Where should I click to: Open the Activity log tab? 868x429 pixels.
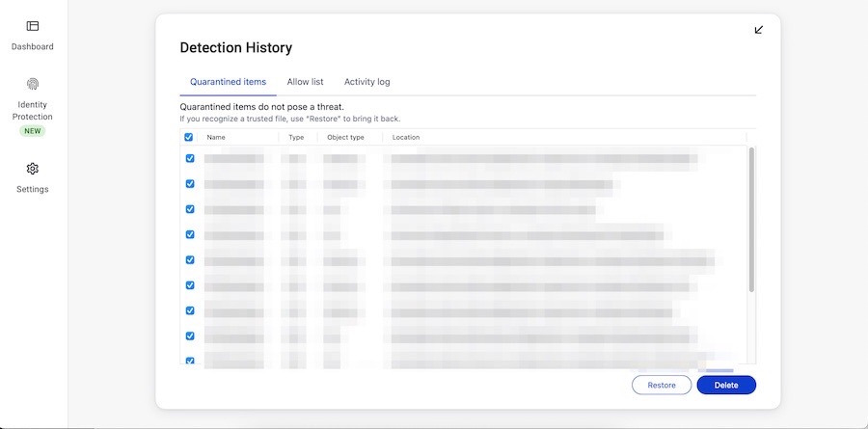366,82
